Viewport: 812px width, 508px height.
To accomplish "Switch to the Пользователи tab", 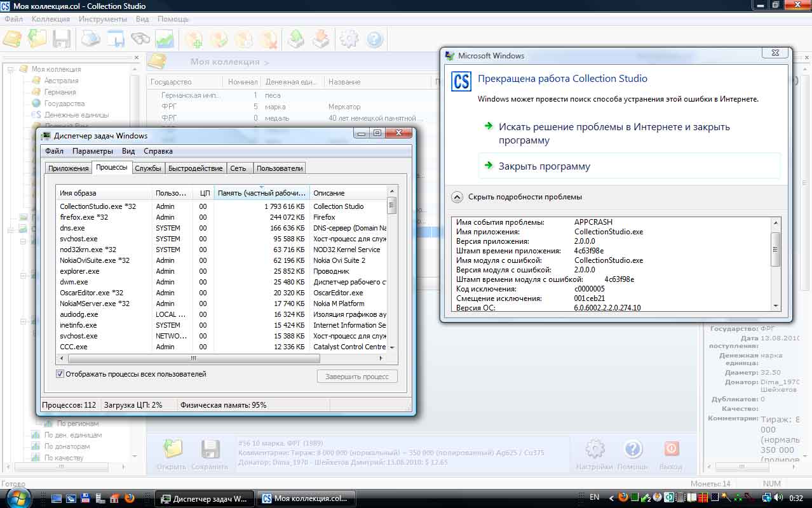I will [x=280, y=168].
